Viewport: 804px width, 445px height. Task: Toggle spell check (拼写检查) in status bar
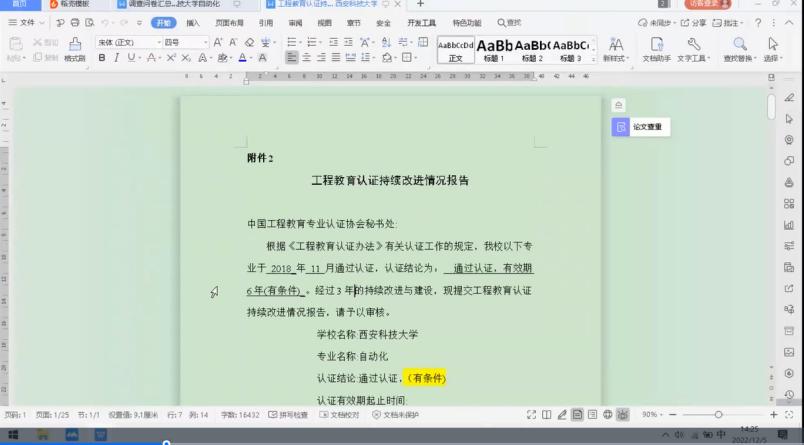pyautogui.click(x=287, y=414)
